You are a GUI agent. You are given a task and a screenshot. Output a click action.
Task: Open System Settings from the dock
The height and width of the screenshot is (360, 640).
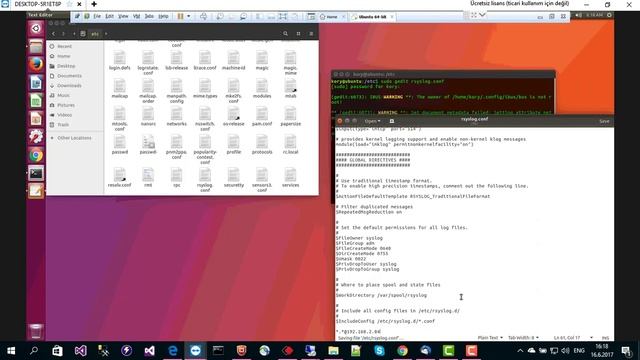(36, 137)
